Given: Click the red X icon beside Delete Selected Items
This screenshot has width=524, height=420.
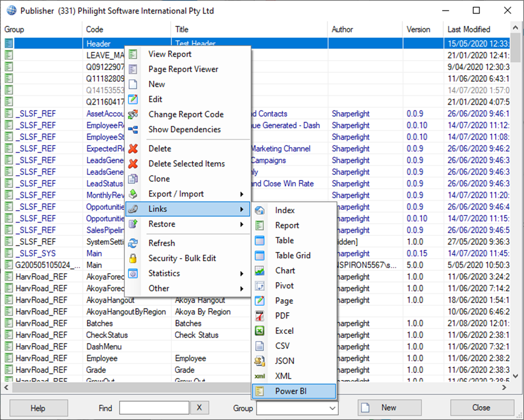Looking at the screenshot, I should (x=133, y=164).
